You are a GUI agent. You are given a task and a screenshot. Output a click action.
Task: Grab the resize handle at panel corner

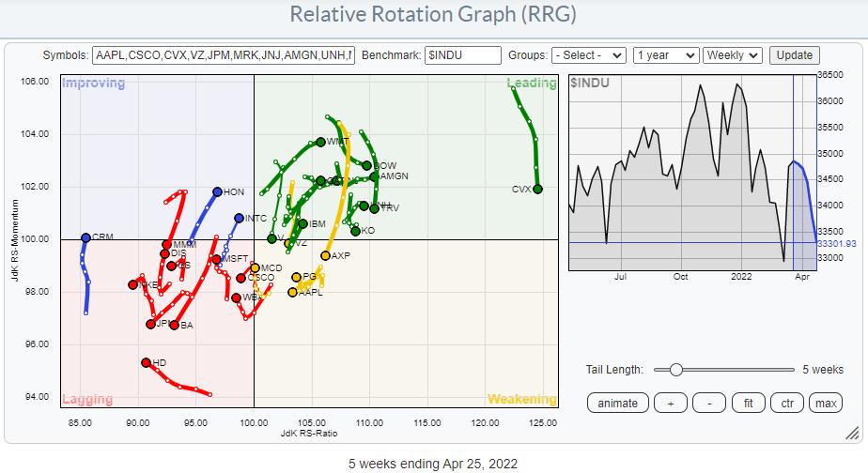[852, 433]
